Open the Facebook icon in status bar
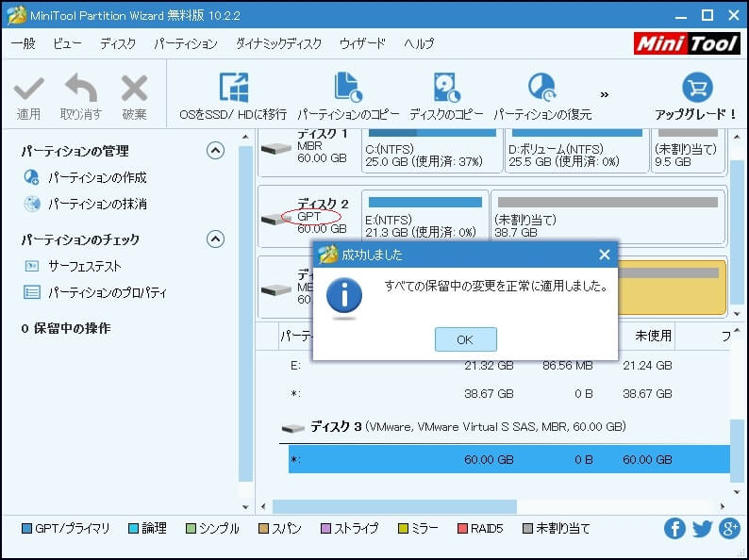749x560 pixels. (674, 529)
